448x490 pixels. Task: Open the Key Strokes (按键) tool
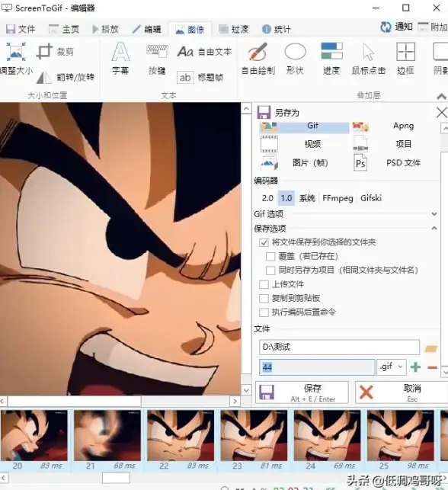tap(157, 59)
